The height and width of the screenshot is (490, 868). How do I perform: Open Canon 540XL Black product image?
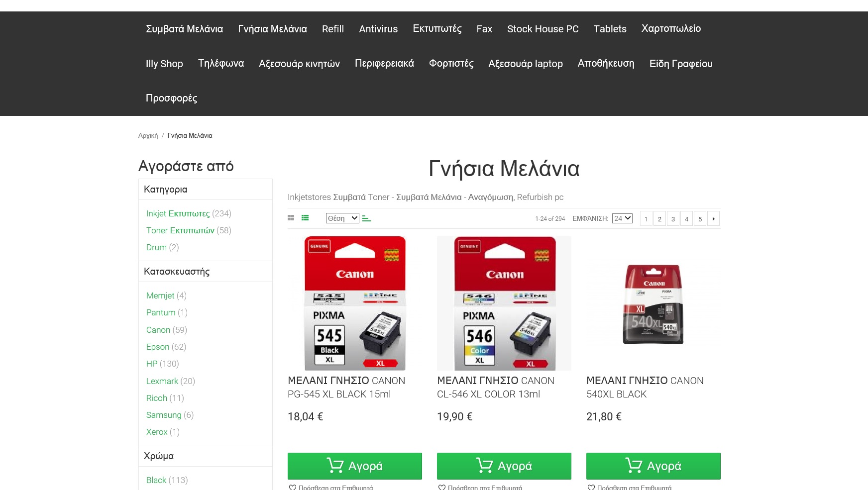coord(653,303)
